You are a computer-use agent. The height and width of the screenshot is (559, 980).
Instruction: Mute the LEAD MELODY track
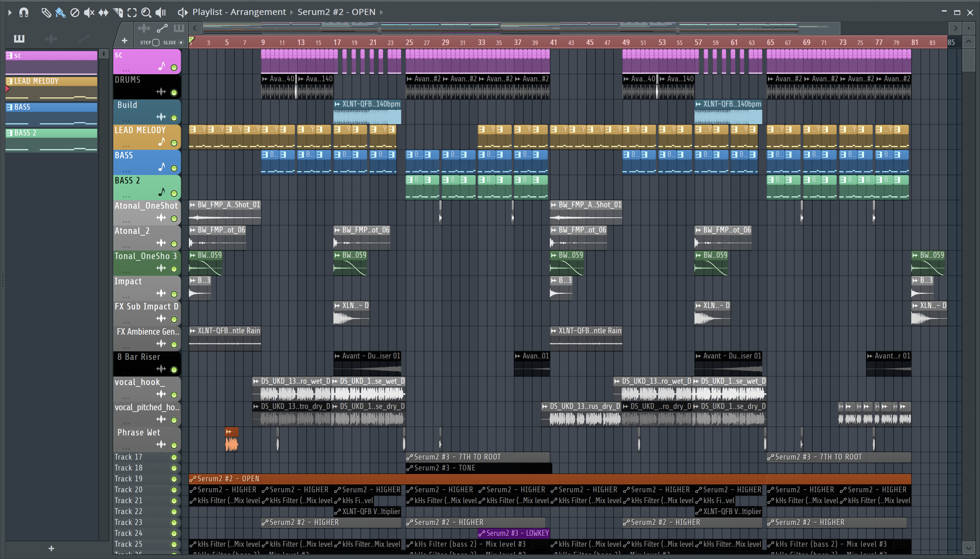click(x=174, y=143)
